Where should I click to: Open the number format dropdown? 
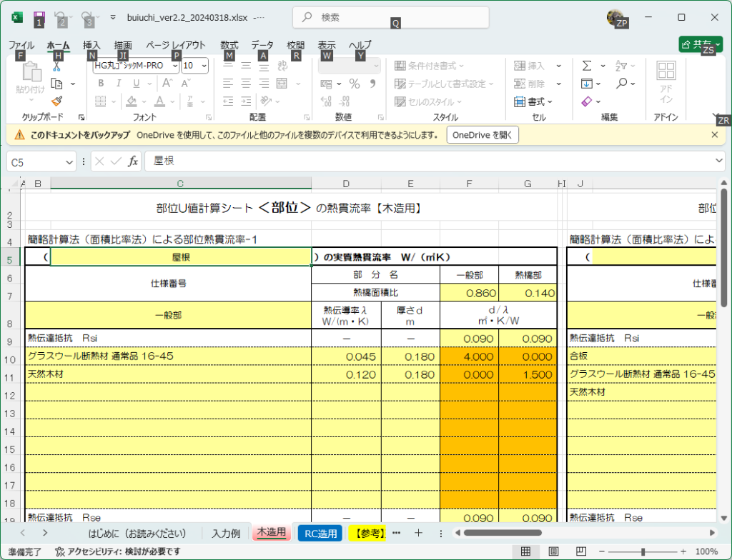click(x=376, y=66)
